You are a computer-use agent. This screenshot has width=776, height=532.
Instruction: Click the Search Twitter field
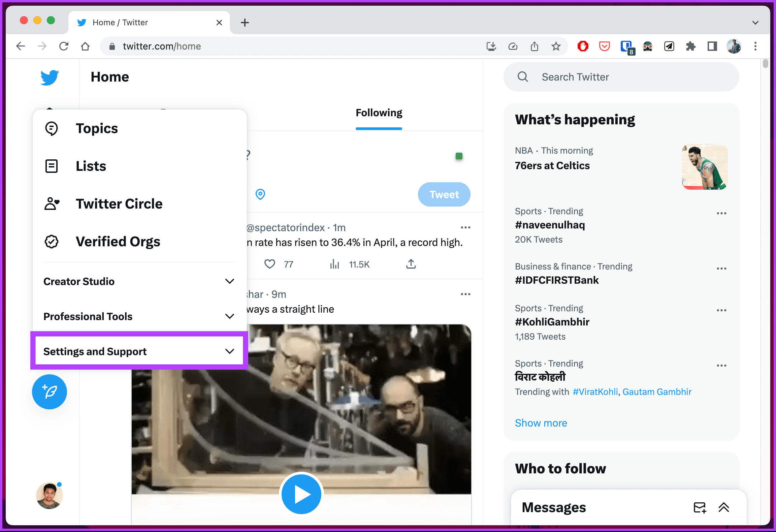(621, 77)
